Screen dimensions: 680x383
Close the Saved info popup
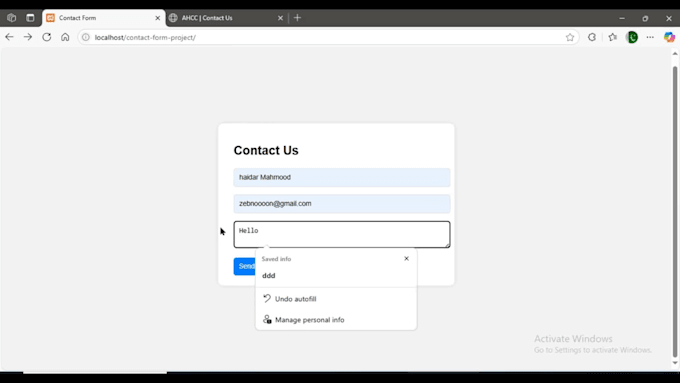click(406, 259)
